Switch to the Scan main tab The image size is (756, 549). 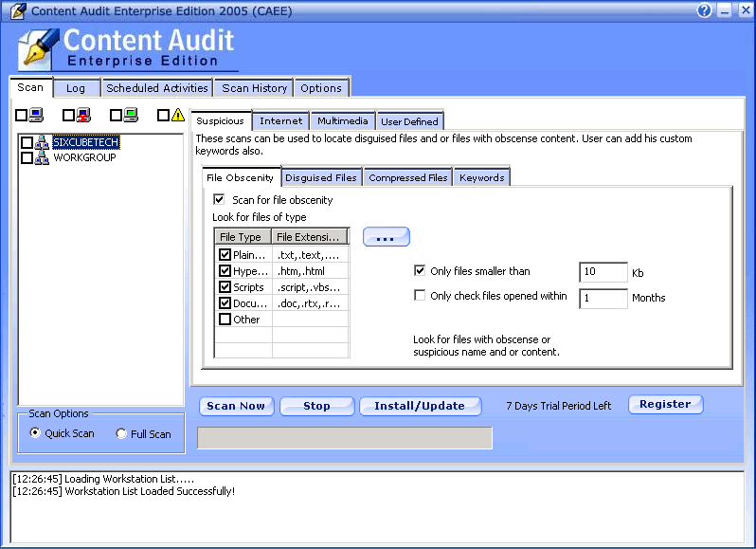click(x=31, y=87)
